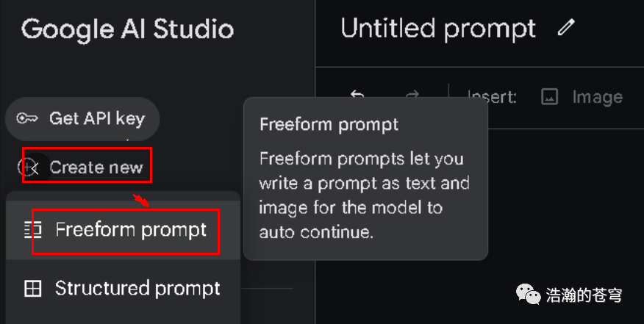Viewport: 644px width, 324px height.
Task: Open the Get API key page
Action: click(x=82, y=119)
